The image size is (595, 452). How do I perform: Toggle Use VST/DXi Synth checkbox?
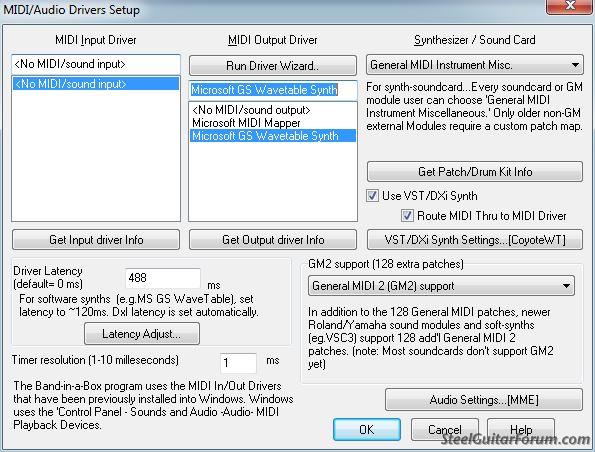372,195
